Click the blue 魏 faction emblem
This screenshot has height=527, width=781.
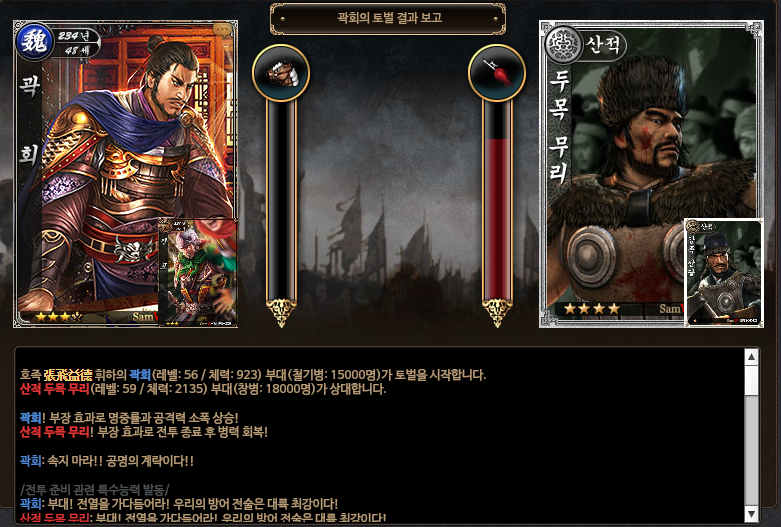(x=34, y=42)
